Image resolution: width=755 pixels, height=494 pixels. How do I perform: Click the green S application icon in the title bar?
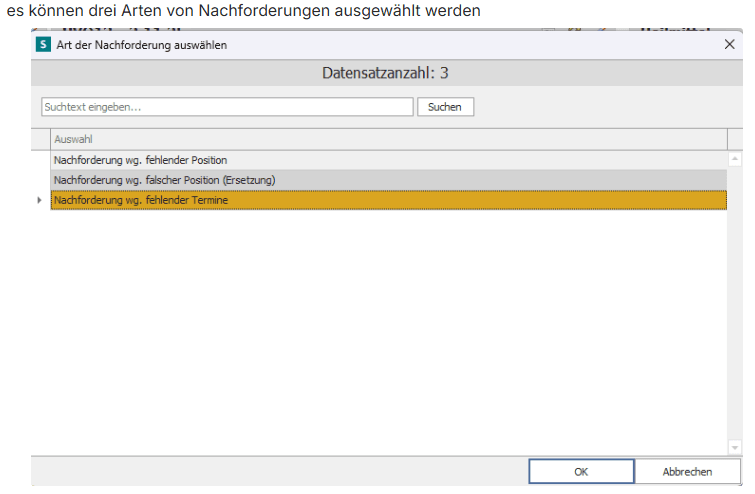pyautogui.click(x=43, y=45)
